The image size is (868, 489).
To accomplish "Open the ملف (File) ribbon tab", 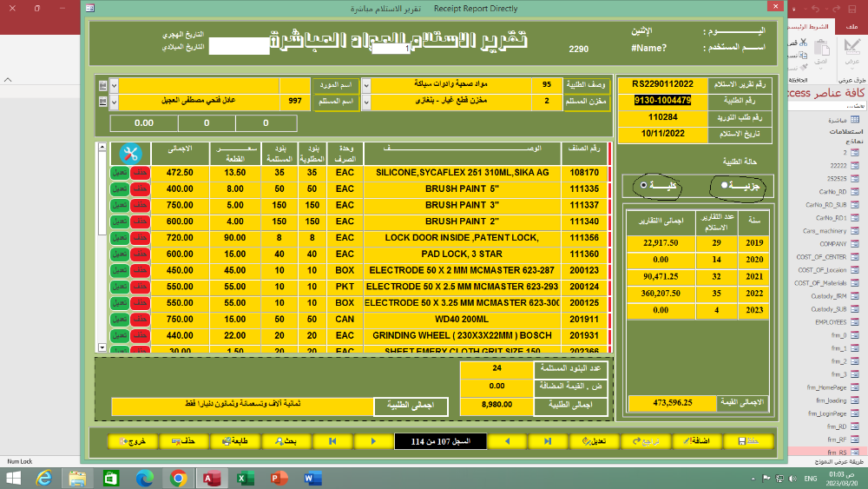I will pos(852,26).
